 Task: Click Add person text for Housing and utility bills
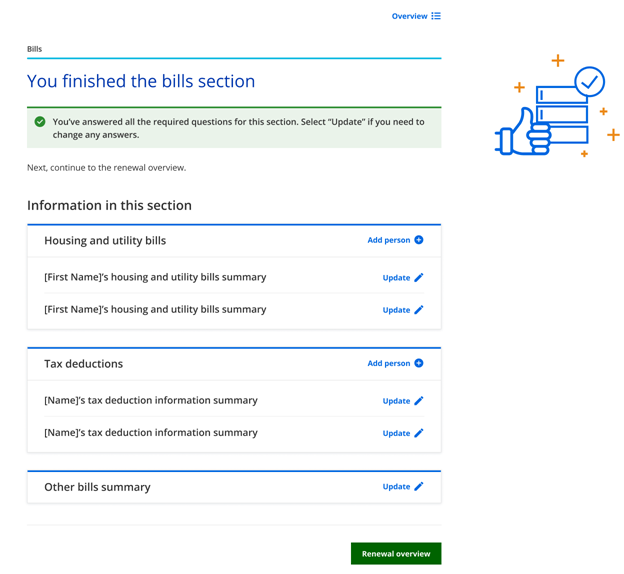click(x=388, y=240)
